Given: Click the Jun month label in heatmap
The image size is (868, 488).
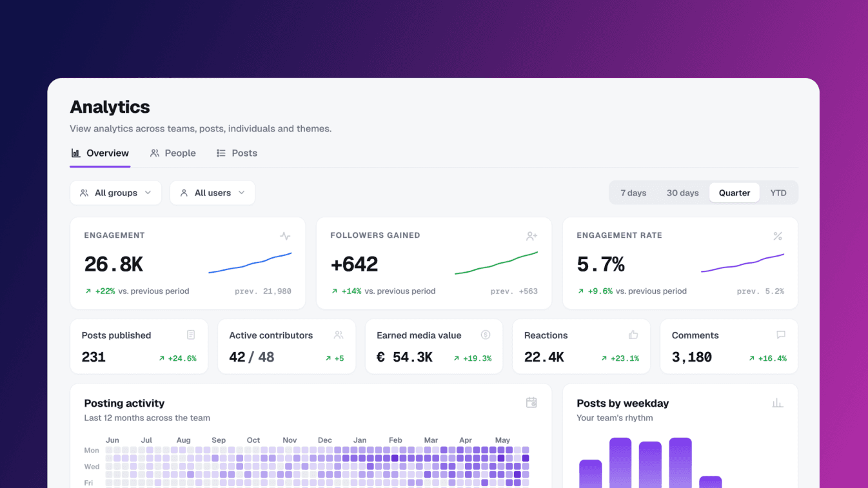Looking at the screenshot, I should click(112, 440).
